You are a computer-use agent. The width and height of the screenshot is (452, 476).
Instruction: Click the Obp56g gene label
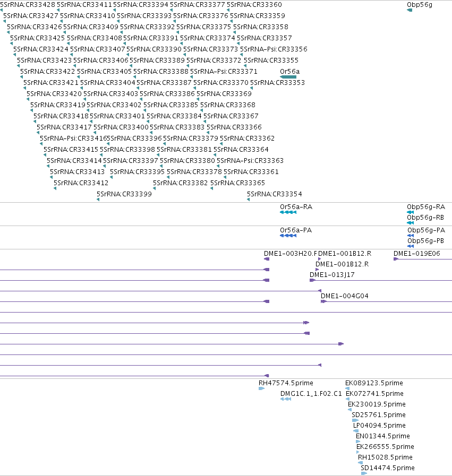click(420, 5)
